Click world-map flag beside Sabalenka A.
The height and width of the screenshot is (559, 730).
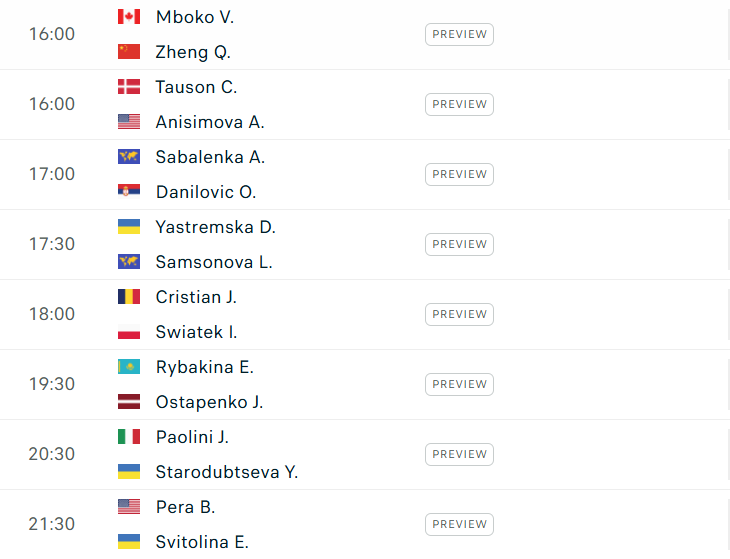[129, 157]
